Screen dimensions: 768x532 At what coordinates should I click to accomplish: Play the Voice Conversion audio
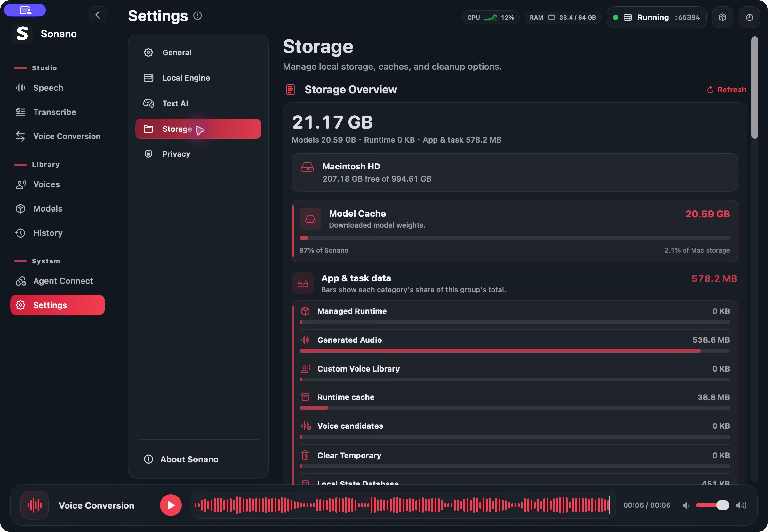(171, 505)
